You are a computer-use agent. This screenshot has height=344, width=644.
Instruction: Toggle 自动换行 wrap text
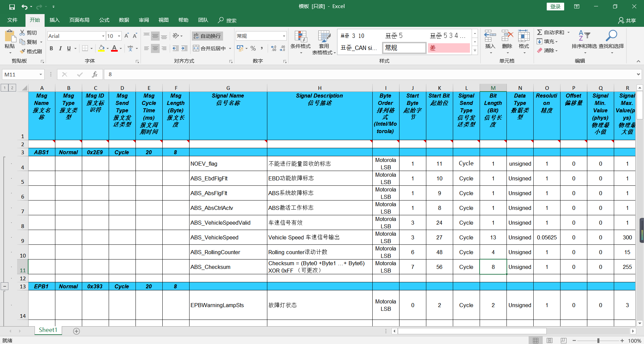click(207, 36)
